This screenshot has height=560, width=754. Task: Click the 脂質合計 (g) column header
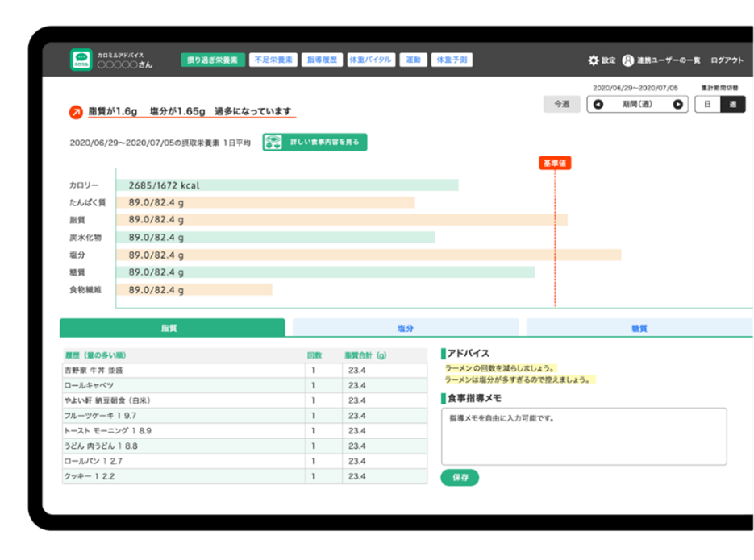[365, 355]
